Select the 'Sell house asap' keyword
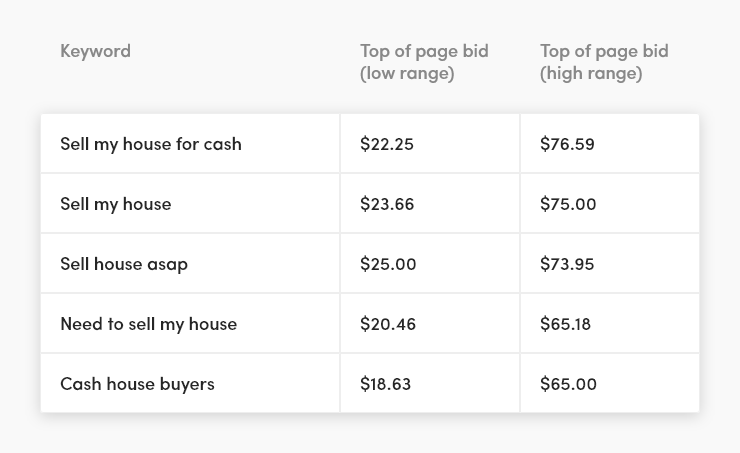This screenshot has height=453, width=740. click(x=124, y=264)
